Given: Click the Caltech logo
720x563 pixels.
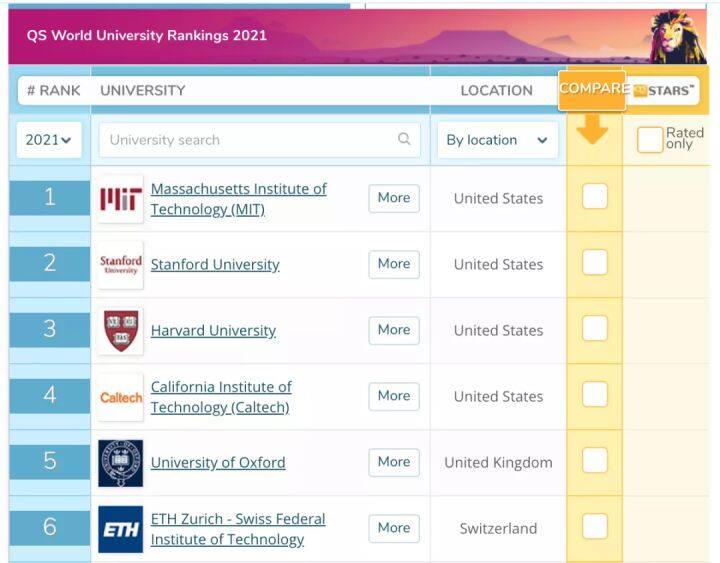Looking at the screenshot, I should [x=121, y=397].
